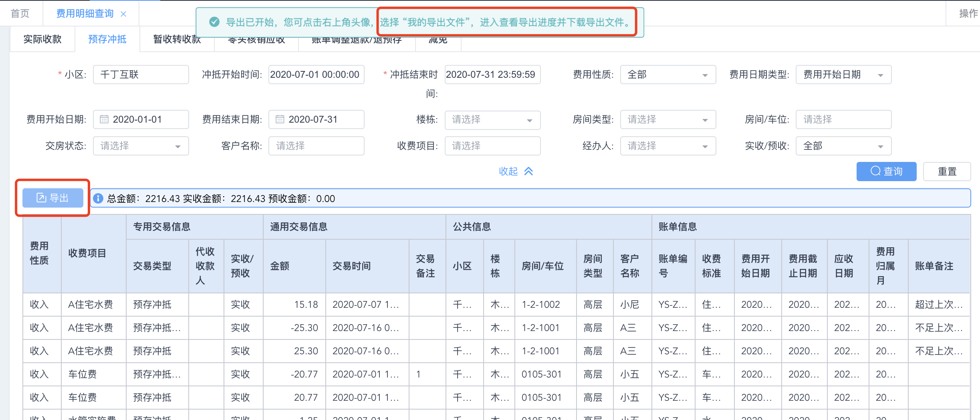Click the 导出 export button

point(53,198)
